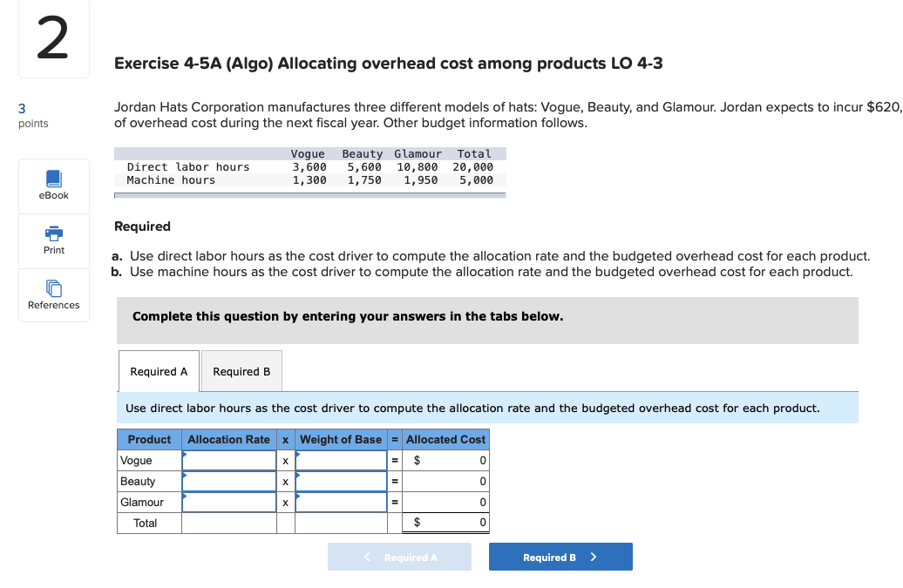Screen dimensions: 903x588
Task: Click the Allocated Cost column header
Action: click(445, 439)
